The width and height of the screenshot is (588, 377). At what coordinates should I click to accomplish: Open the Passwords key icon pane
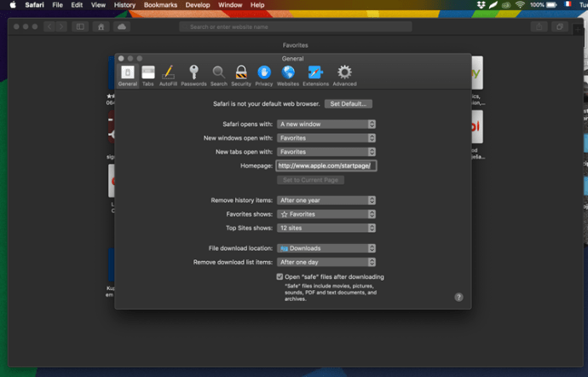(193, 76)
